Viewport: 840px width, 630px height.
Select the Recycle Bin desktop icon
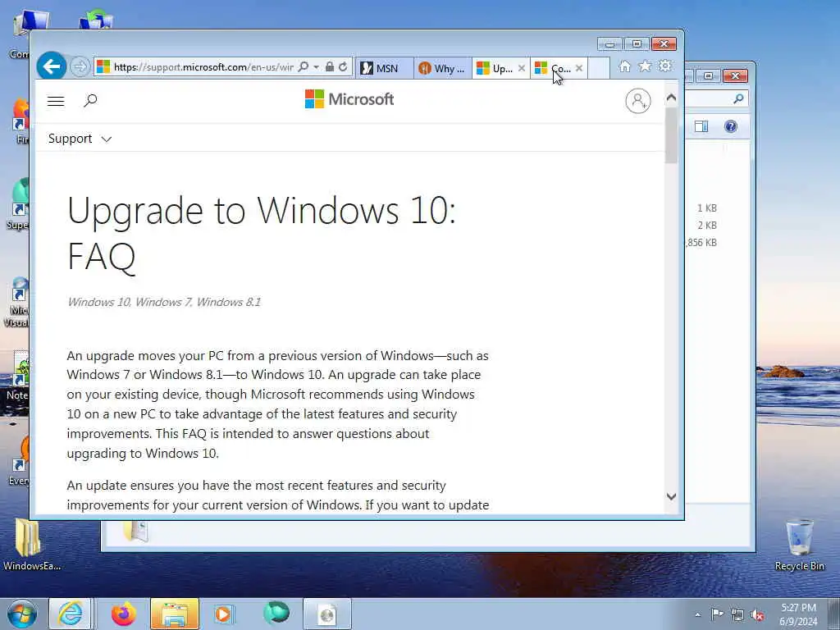click(799, 545)
